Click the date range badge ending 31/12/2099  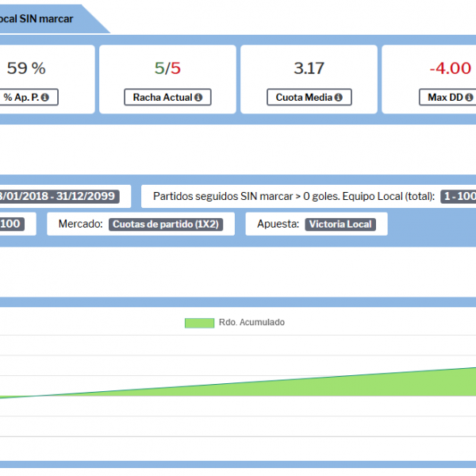59,197
